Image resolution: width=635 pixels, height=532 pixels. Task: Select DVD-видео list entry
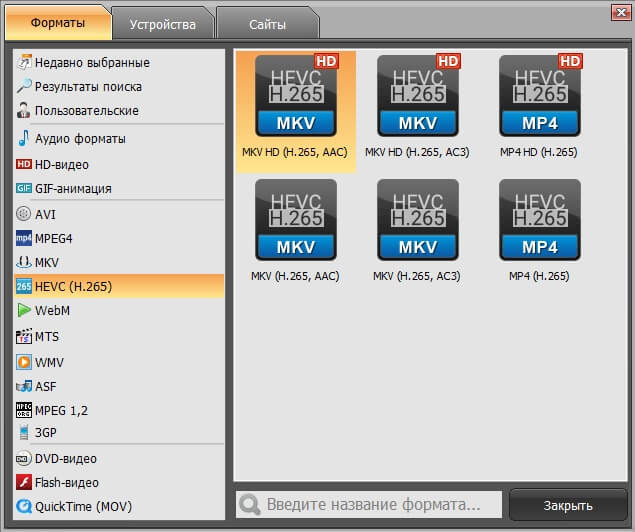click(119, 459)
